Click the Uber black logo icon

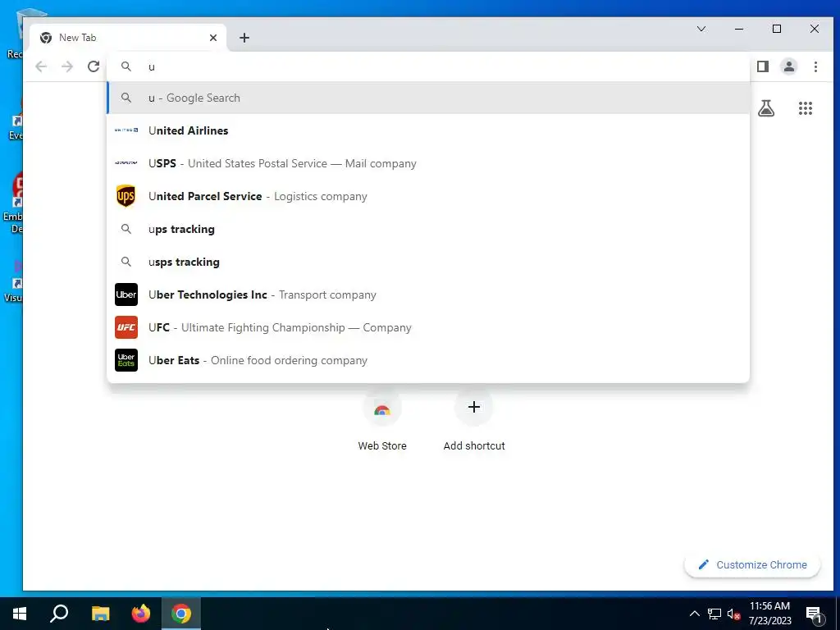(x=126, y=294)
